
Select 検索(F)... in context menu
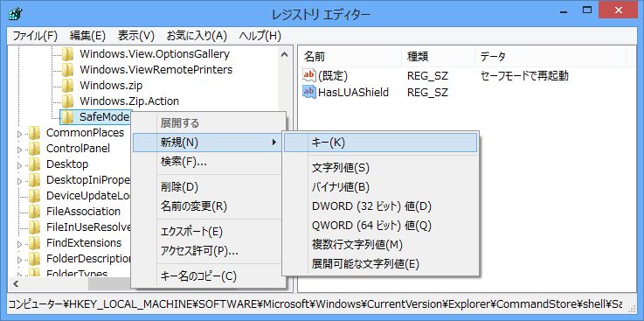pyautogui.click(x=207, y=163)
